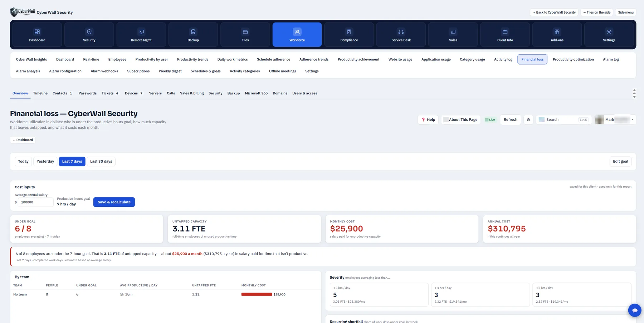Click the Refresh button
Viewport: 644px width, 323px height.
pos(511,120)
